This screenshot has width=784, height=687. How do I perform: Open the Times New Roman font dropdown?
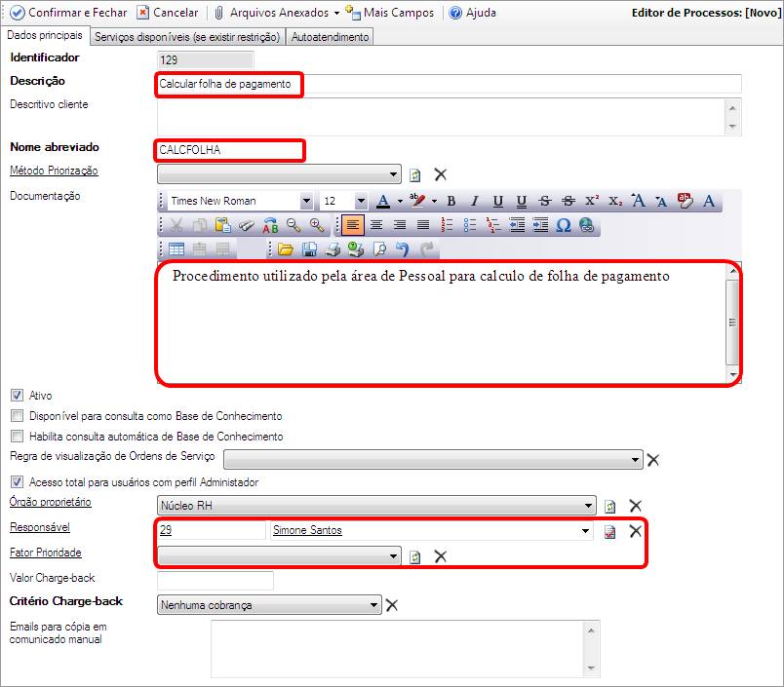click(306, 201)
